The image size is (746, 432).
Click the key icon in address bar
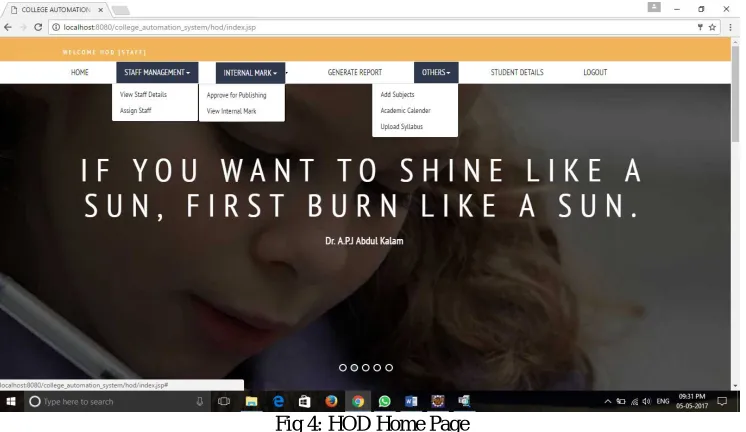point(700,27)
